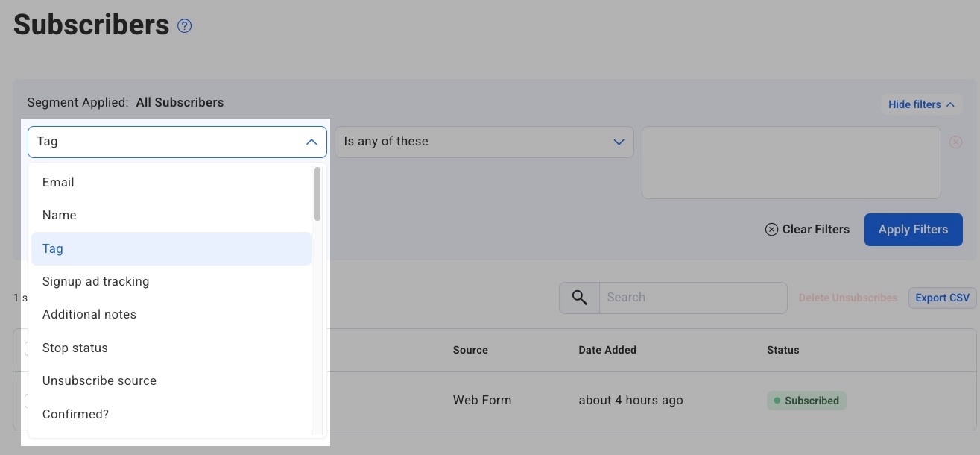The height and width of the screenshot is (455, 980).
Task: Click the Clear Filters link
Action: pos(815,229)
